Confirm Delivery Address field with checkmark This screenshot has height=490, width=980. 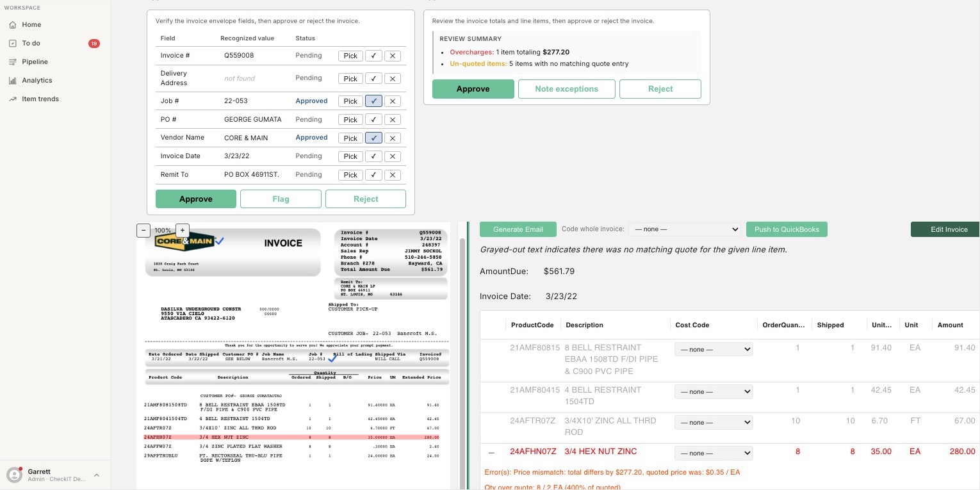point(373,78)
